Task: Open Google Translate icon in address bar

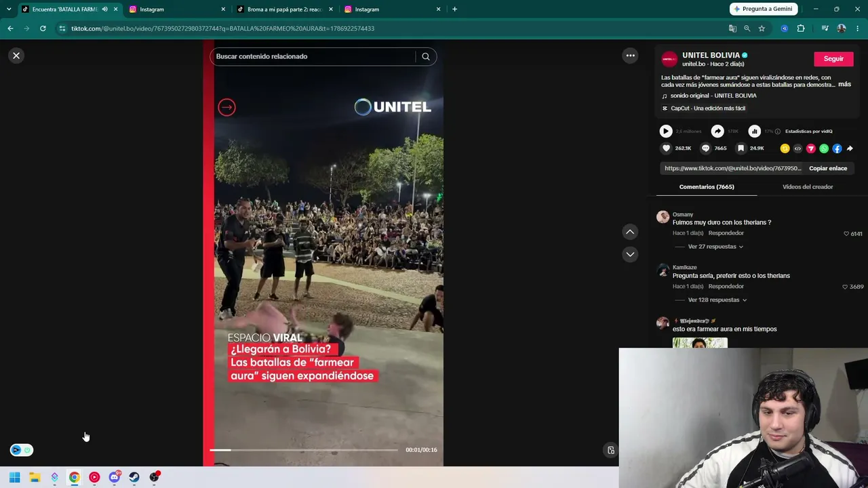Action: coord(732,28)
